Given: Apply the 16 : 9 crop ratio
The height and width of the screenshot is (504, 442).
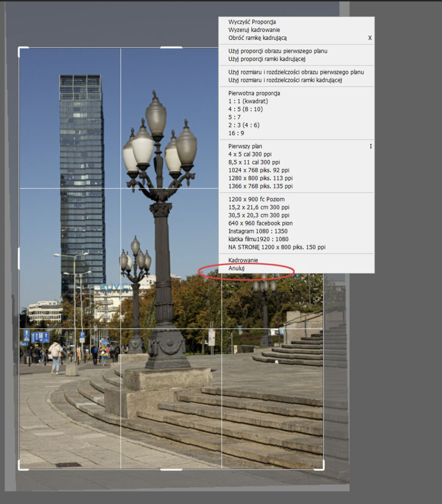Looking at the screenshot, I should point(236,133).
